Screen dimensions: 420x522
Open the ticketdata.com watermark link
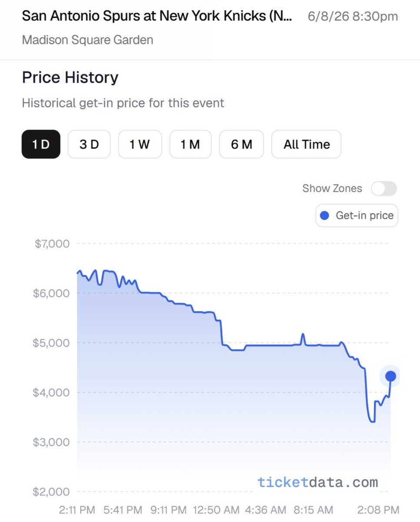[317, 482]
